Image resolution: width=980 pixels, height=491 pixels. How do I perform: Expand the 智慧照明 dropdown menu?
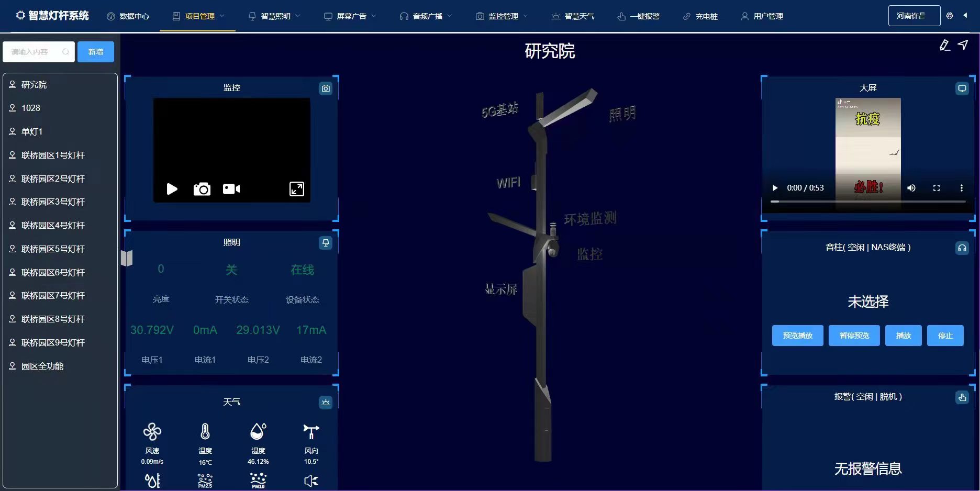(275, 16)
